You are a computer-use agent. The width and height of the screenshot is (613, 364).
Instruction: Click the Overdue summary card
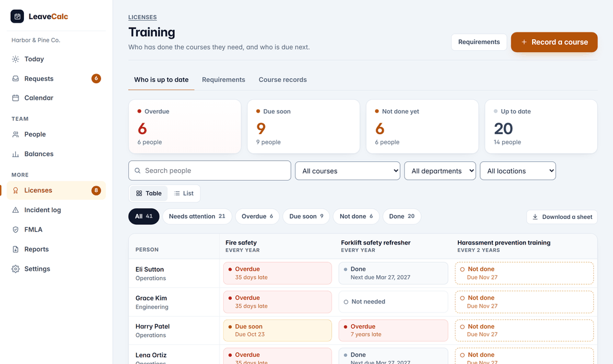[185, 126]
